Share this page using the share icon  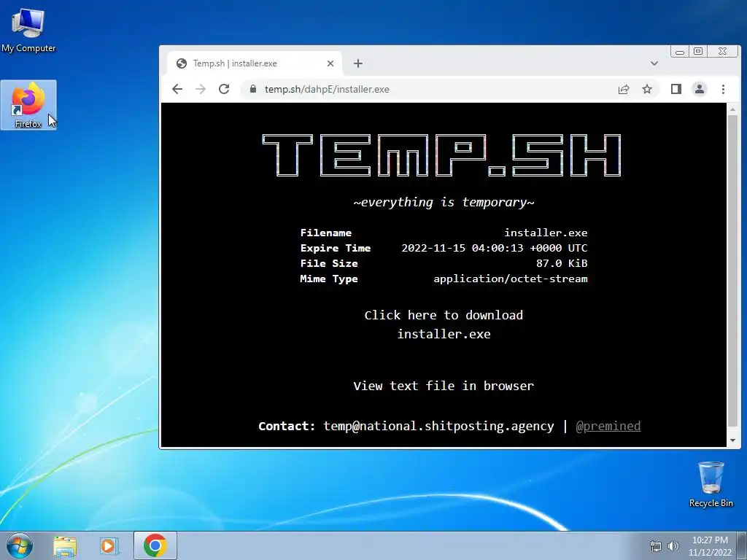pyautogui.click(x=624, y=89)
